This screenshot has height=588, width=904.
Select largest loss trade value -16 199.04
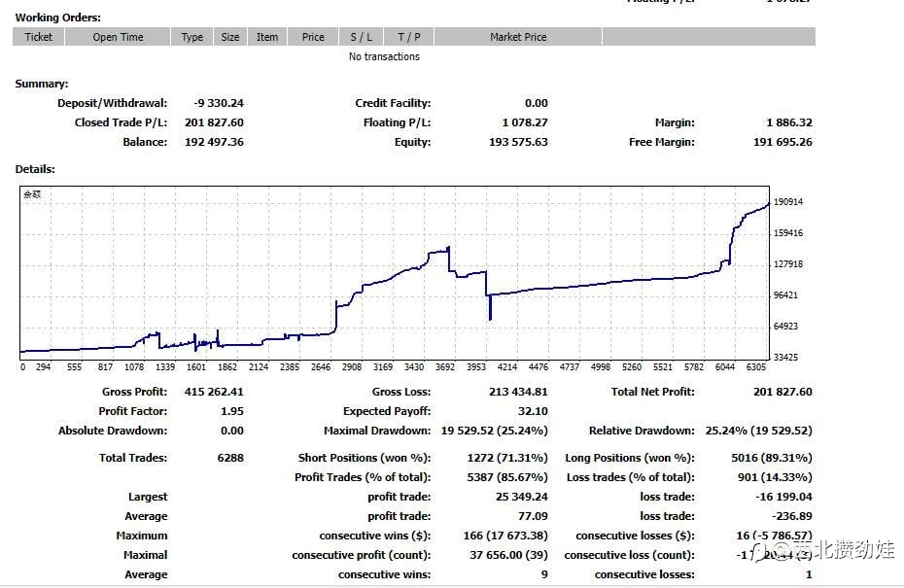(x=784, y=497)
